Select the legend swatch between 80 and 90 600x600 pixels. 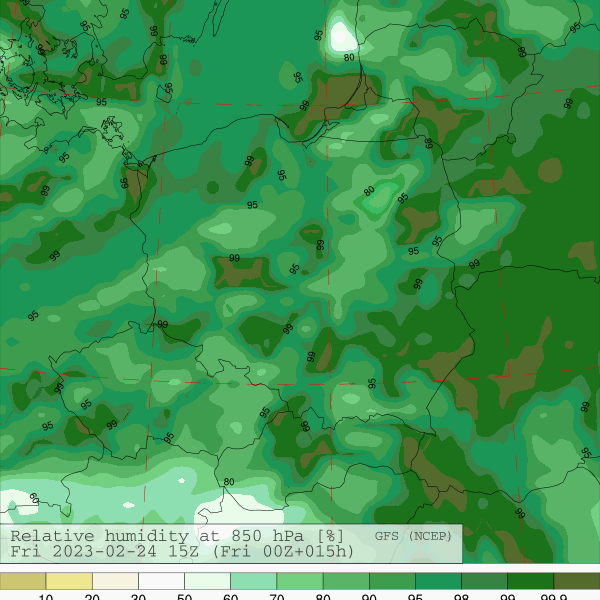tap(346, 581)
